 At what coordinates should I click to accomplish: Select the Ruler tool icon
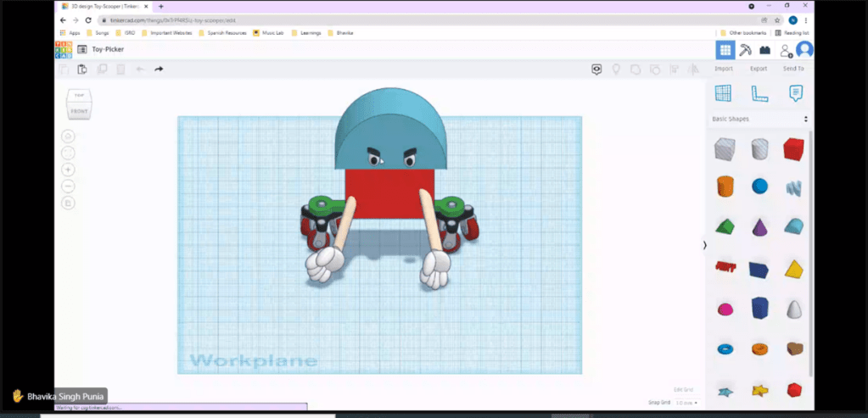759,93
